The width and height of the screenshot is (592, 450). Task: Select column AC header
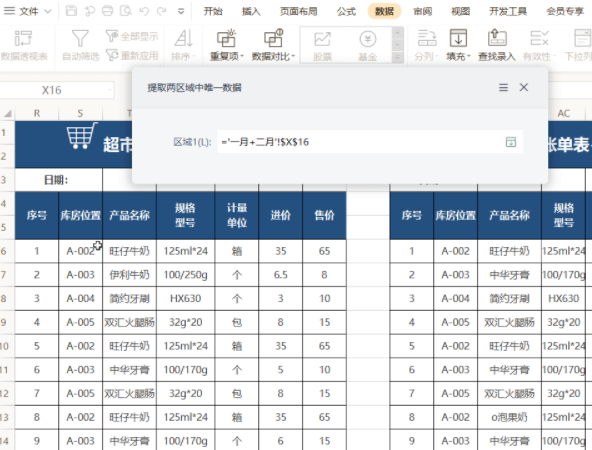563,113
